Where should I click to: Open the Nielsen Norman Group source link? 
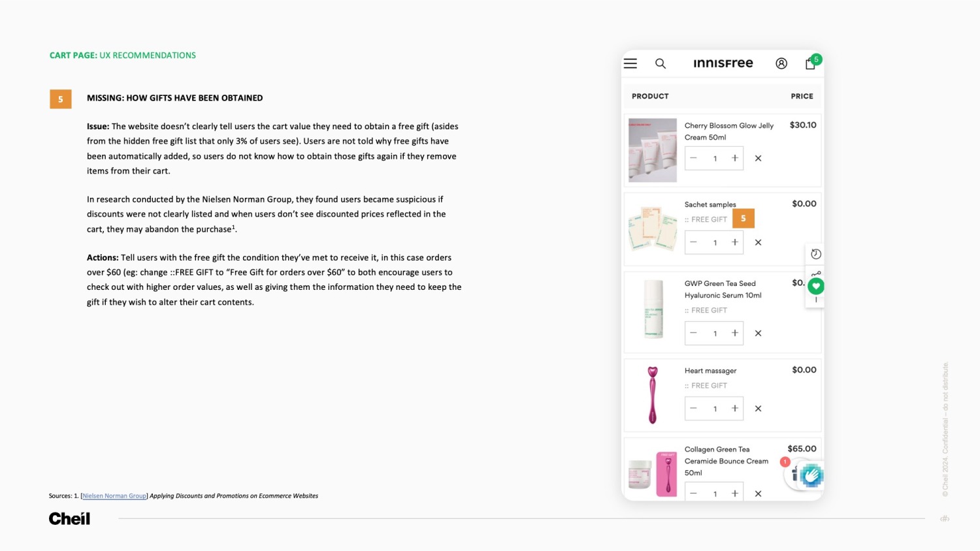[x=114, y=496]
